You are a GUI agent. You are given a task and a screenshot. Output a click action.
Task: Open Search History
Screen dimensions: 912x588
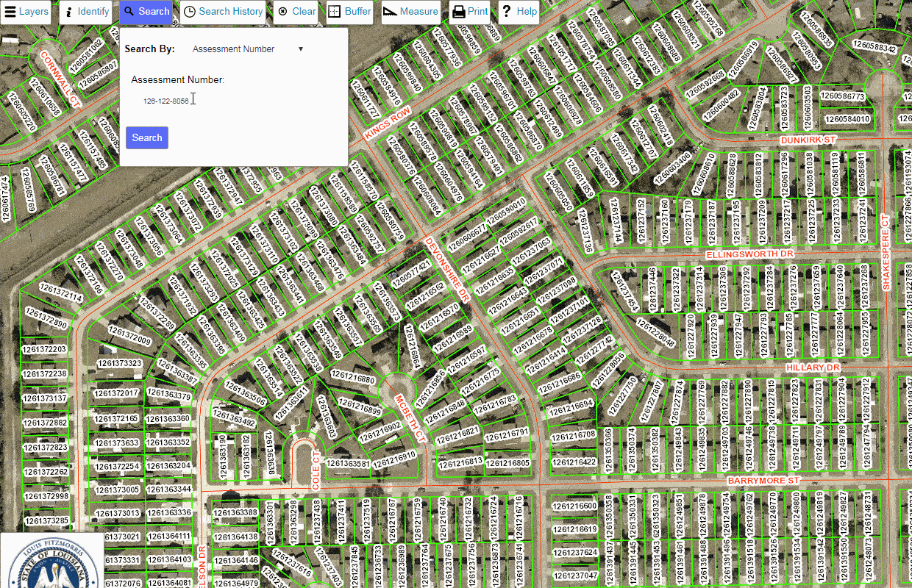pos(224,12)
